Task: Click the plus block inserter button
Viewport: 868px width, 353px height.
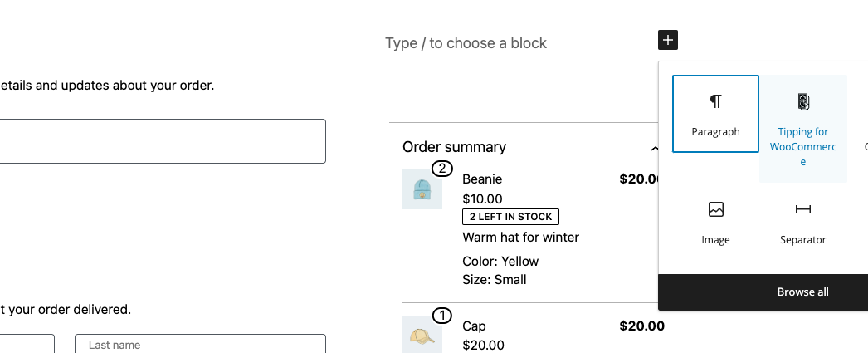Action: [x=668, y=40]
